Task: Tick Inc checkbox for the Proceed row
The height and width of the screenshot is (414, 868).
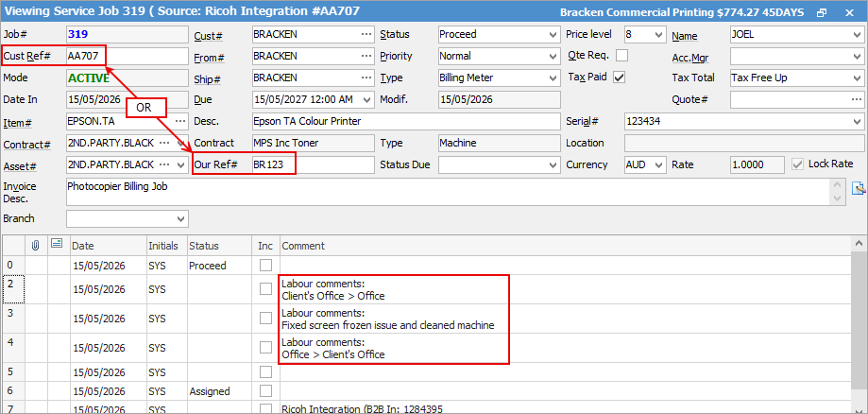Action: 265,266
